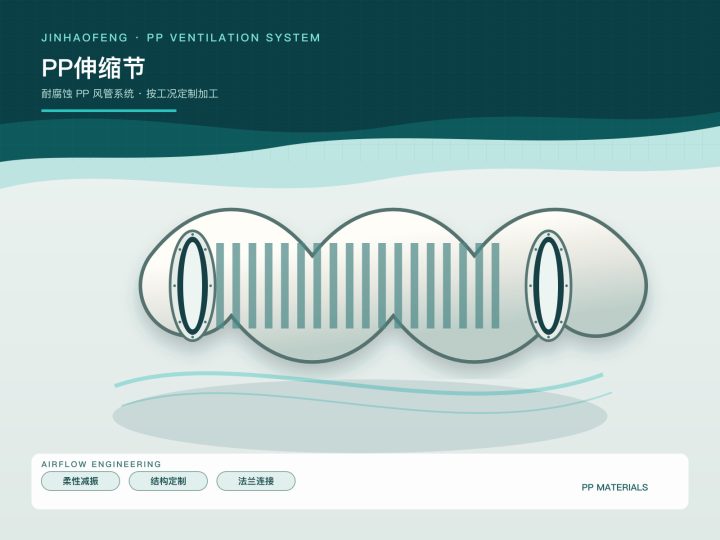Screen dimensions: 720x540
Task: Select the 结构定制 tag pill
Action: coord(168,481)
